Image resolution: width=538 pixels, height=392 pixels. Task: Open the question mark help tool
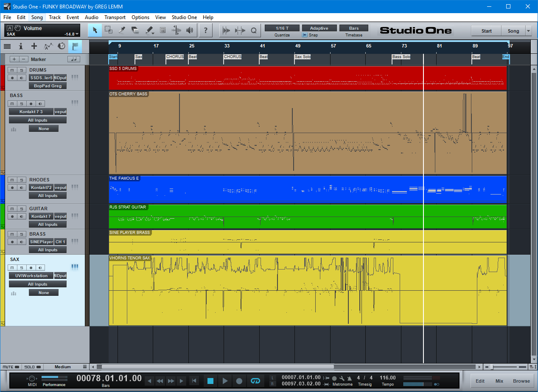pyautogui.click(x=206, y=30)
